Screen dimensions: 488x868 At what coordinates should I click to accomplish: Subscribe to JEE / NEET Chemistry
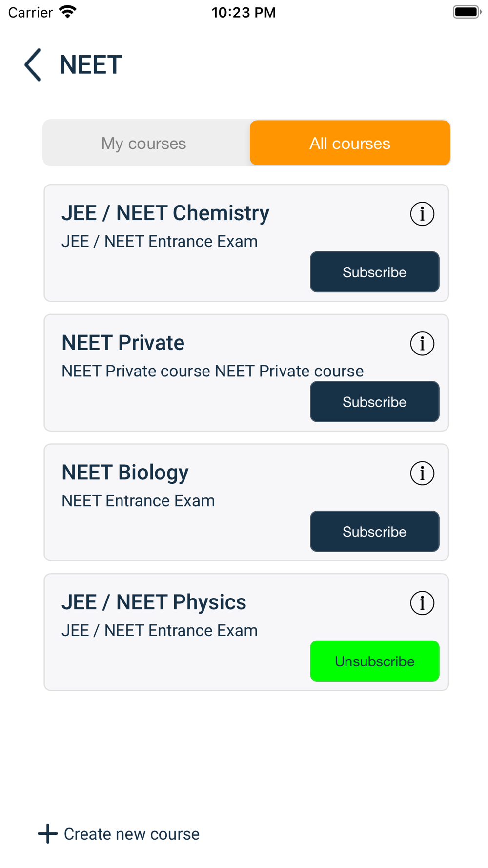(374, 272)
